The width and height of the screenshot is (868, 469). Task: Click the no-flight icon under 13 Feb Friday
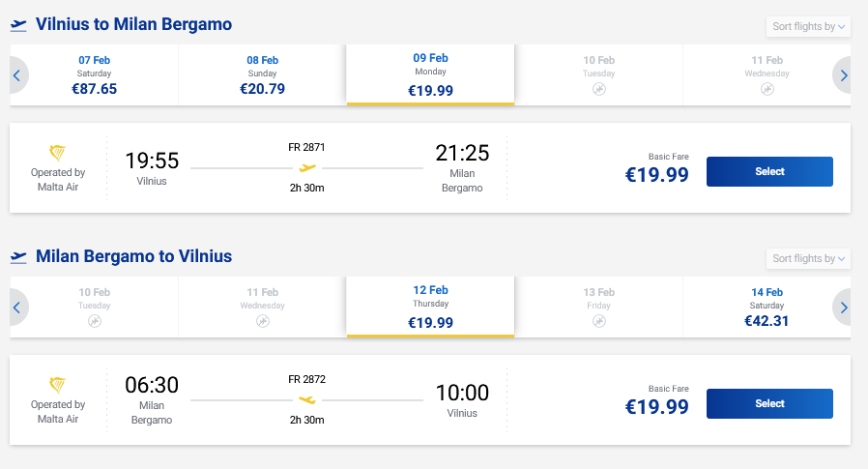click(x=599, y=321)
